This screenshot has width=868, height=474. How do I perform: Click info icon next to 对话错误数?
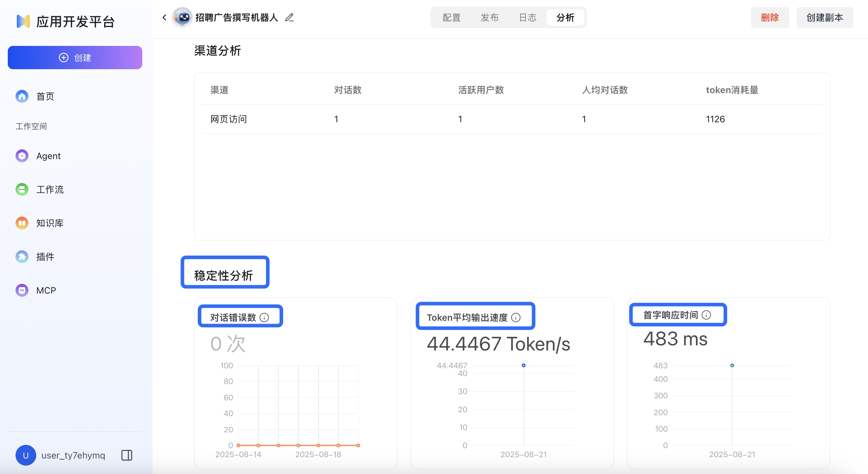[265, 318]
